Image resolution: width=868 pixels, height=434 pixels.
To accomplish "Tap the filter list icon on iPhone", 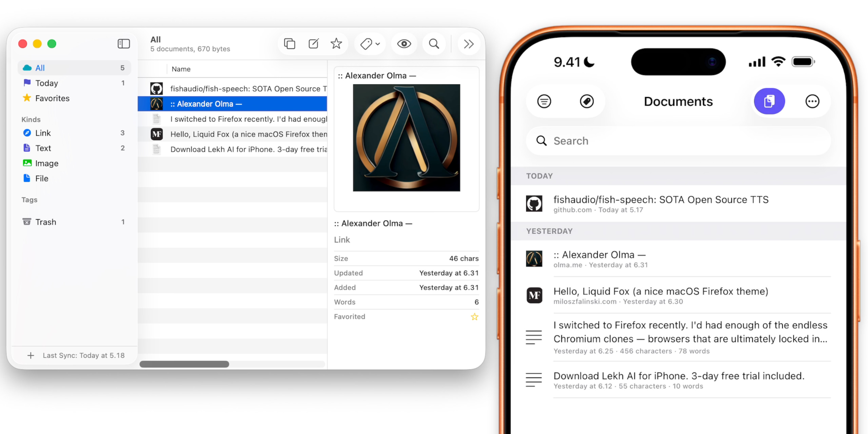I will click(x=544, y=101).
